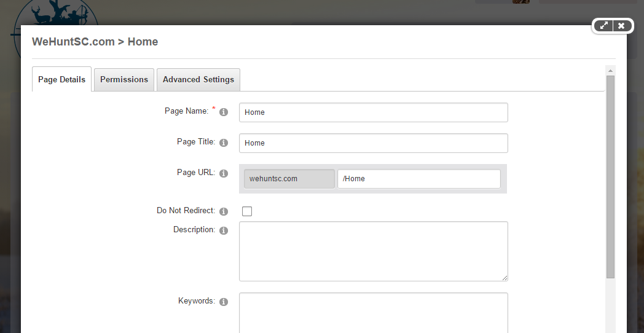Screen dimensions: 644x333
Task: Click the info icon beside Page Name
Action: point(224,112)
